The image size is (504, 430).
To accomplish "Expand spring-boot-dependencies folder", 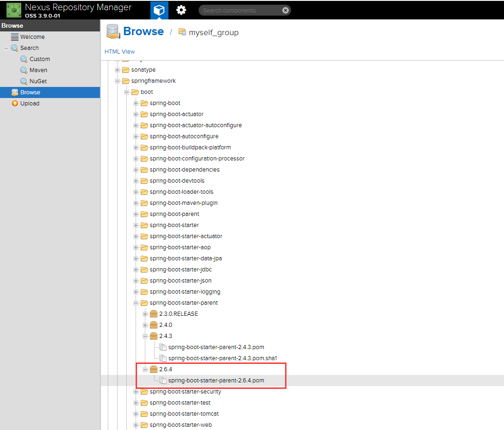I will [136, 170].
